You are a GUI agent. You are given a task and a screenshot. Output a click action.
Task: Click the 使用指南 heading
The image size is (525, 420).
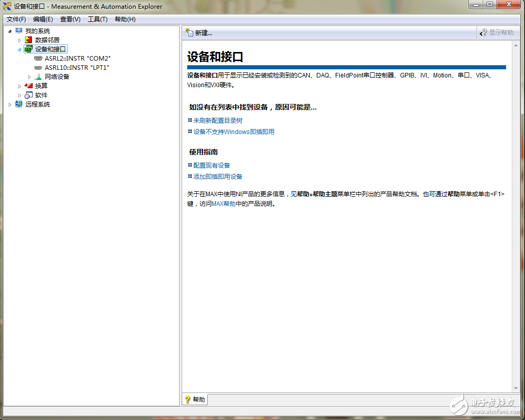tap(204, 152)
